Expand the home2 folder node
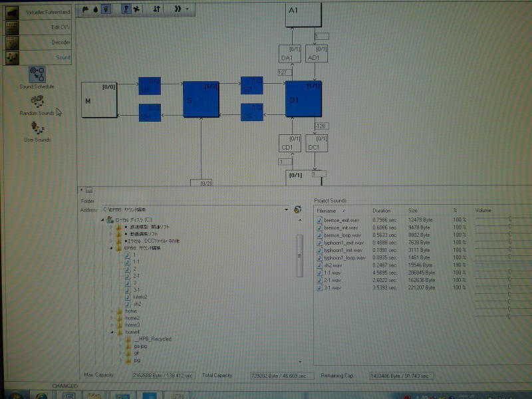 pos(112,319)
